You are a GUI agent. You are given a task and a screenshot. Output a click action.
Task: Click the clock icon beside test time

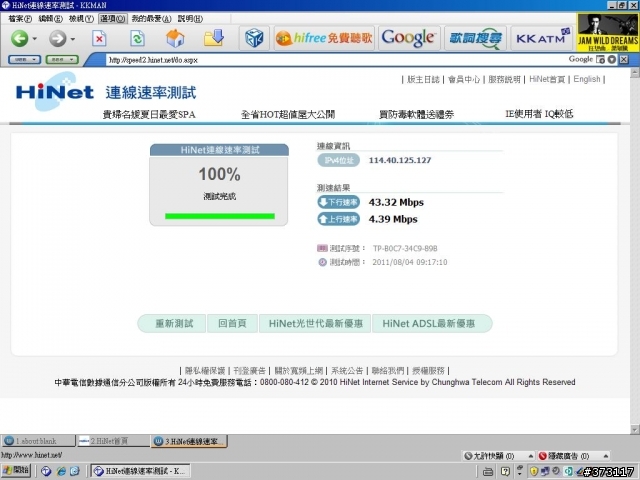pyautogui.click(x=322, y=262)
